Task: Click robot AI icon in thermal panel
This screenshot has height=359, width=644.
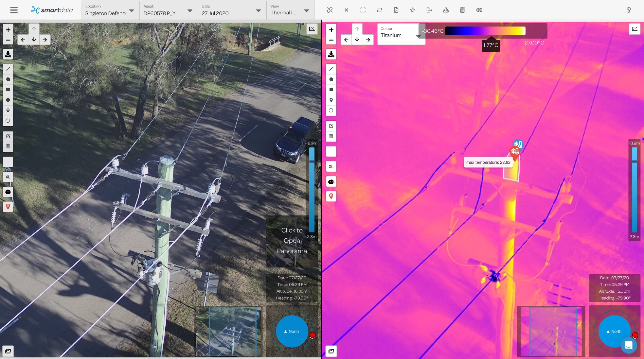Action: tap(331, 181)
